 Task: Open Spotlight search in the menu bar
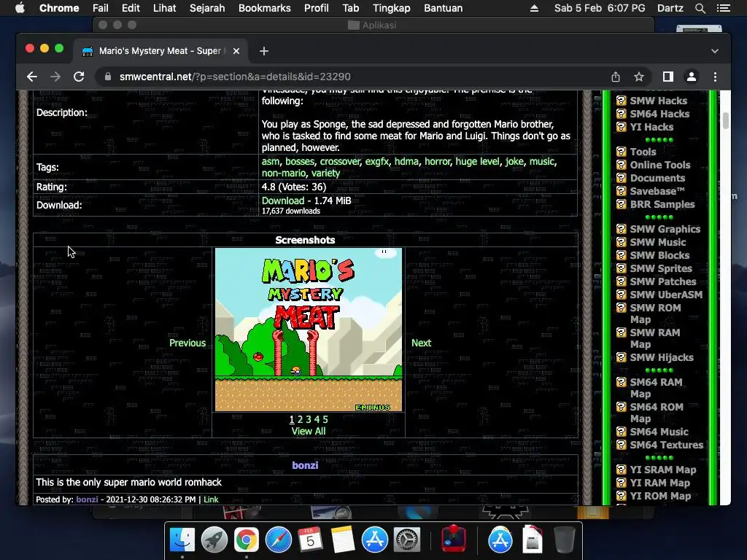pos(700,8)
